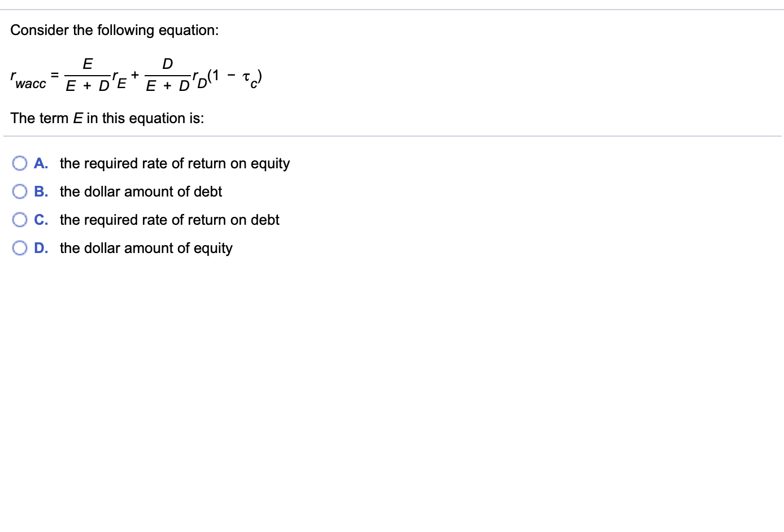This screenshot has width=784, height=532.
Task: Select radio button for answer C
Action: pos(20,219)
